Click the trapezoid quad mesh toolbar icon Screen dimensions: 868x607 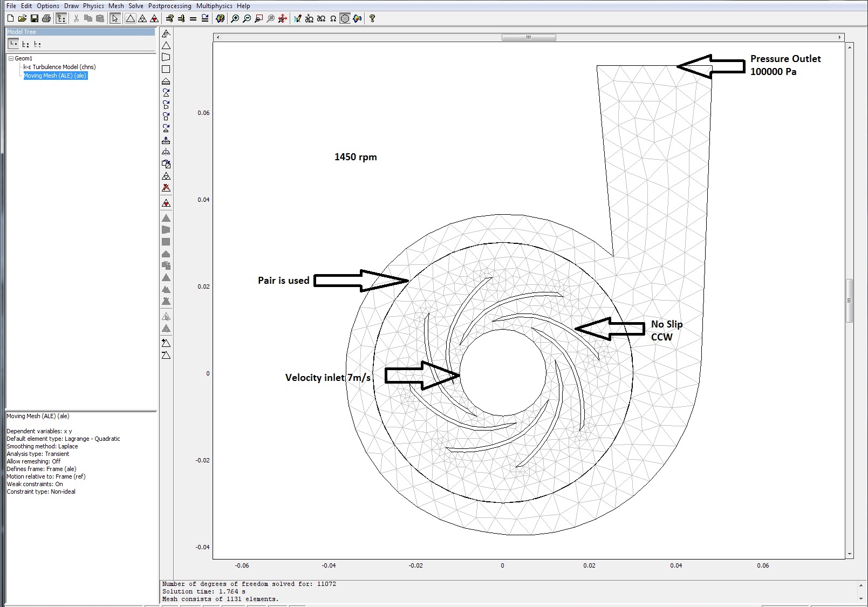(166, 57)
